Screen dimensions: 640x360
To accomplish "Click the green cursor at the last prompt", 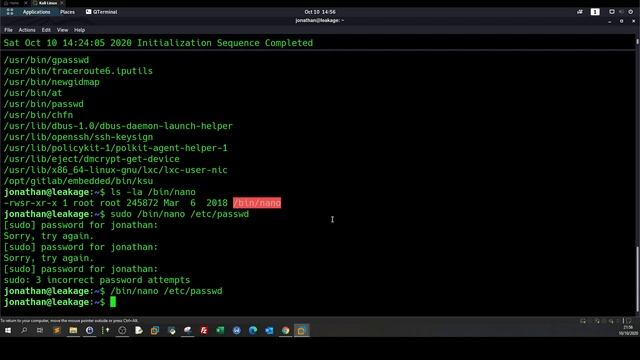I will tap(113, 302).
